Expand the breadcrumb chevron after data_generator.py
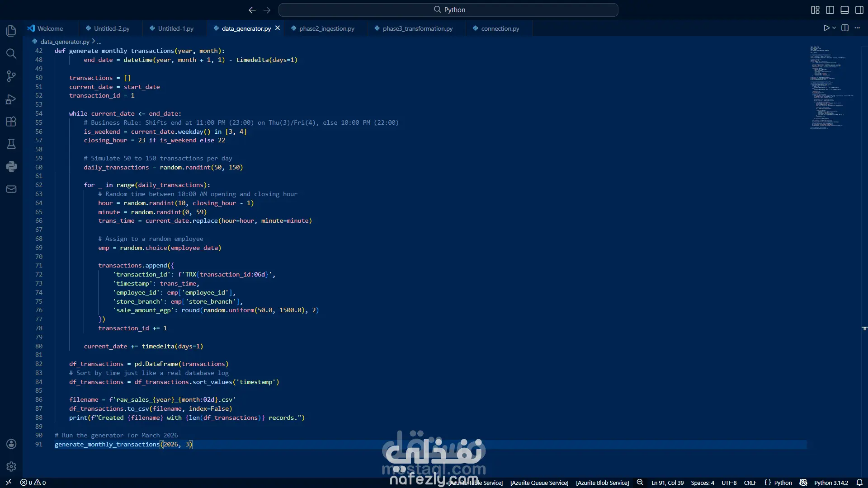This screenshot has height=488, width=868. 94,41
